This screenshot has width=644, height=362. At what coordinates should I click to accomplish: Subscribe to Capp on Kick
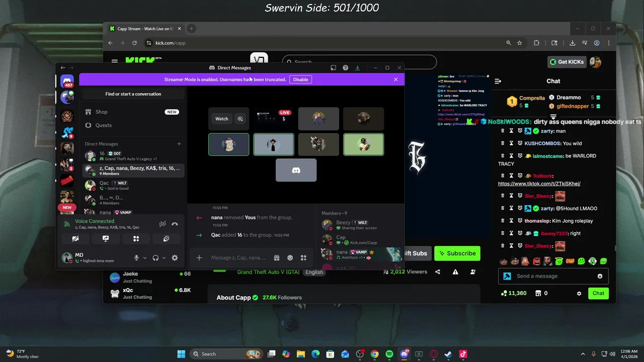pos(457,253)
